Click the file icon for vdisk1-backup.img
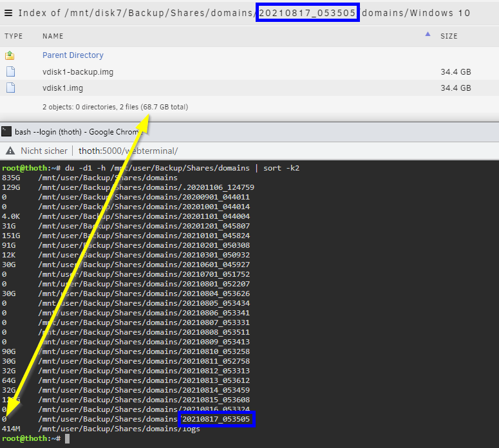 [x=10, y=71]
